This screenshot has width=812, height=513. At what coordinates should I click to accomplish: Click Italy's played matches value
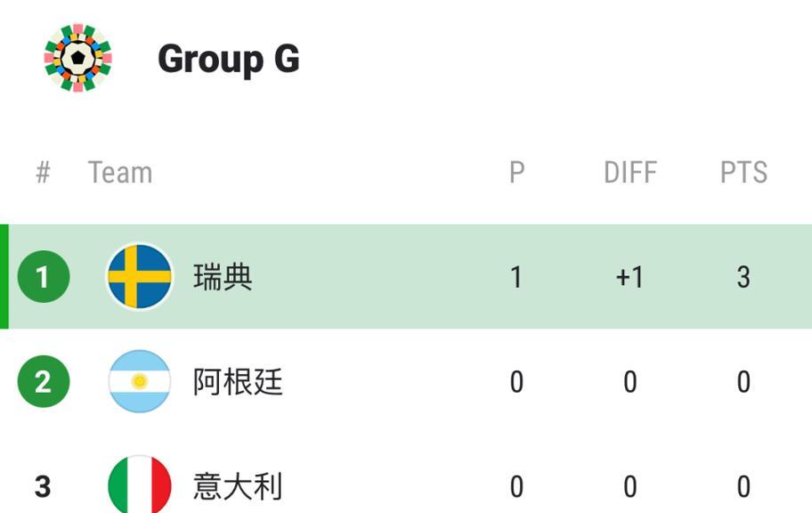[x=516, y=486]
